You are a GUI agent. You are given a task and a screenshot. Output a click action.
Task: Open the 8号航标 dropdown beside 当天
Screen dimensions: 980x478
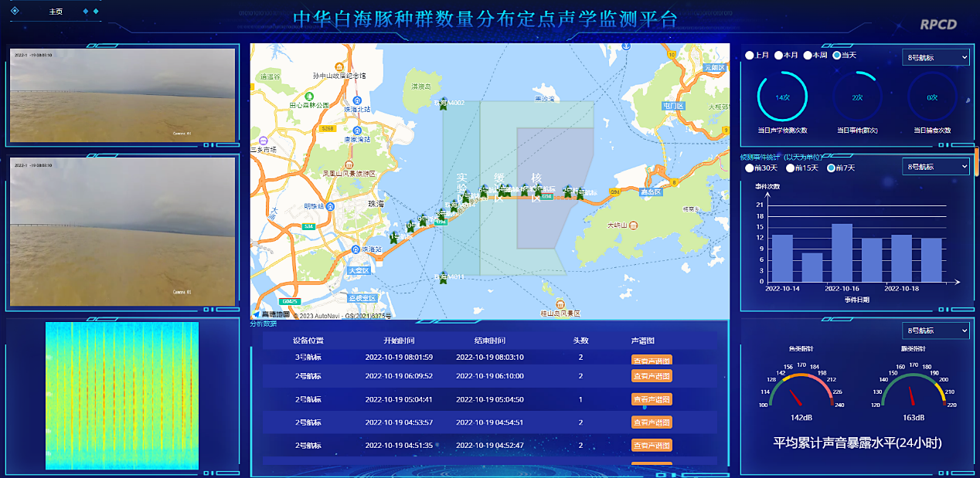935,57
